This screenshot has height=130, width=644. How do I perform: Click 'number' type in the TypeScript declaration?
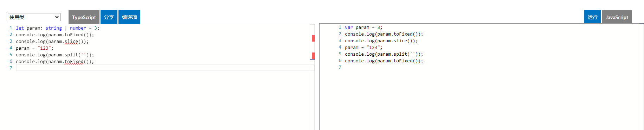click(x=78, y=28)
